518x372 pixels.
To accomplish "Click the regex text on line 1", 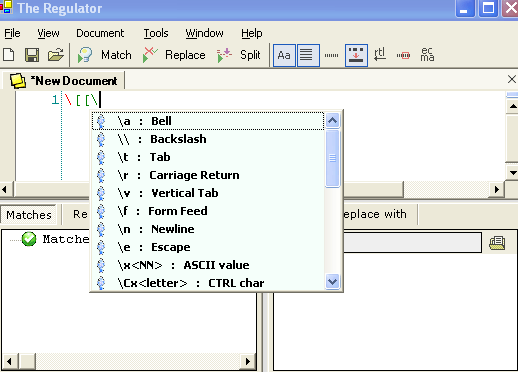I will click(82, 100).
